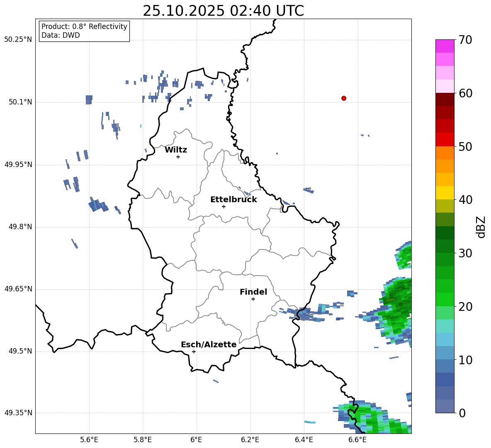Viewport: 491px width, 448px height.
Task: Click the Wiltz station cross marker
Action: click(x=178, y=157)
